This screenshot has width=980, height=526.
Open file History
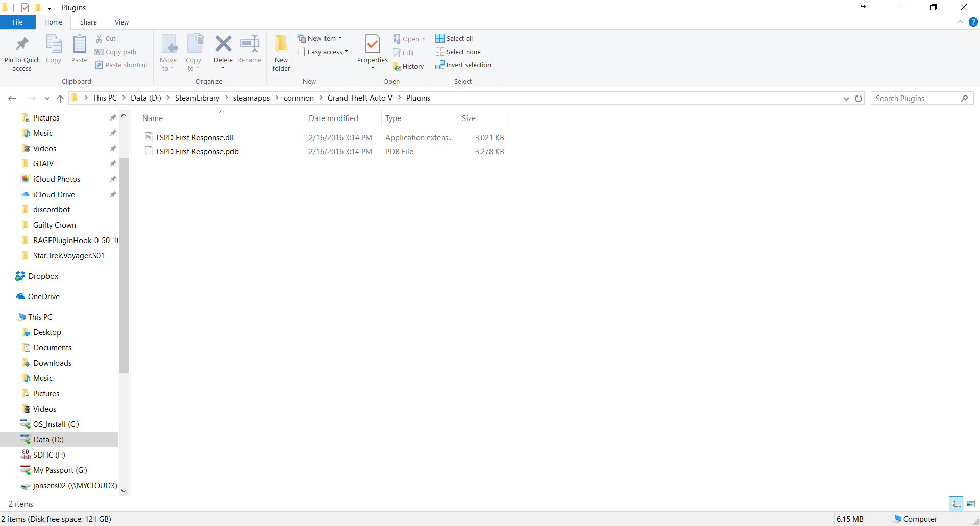pos(408,66)
